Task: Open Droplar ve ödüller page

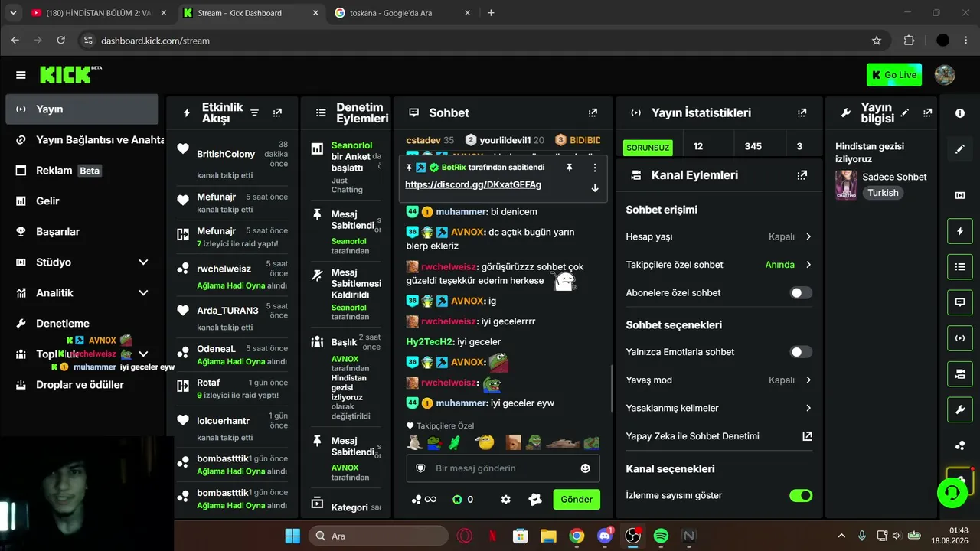Action: pyautogui.click(x=82, y=384)
